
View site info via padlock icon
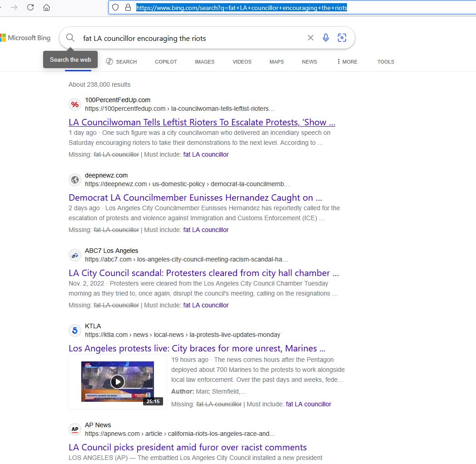(128, 8)
